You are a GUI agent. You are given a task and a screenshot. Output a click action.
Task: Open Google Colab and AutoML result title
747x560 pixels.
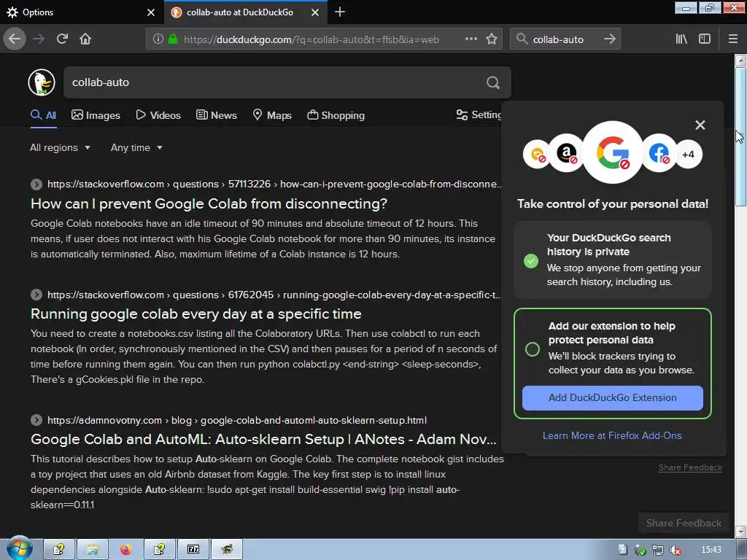(263, 439)
